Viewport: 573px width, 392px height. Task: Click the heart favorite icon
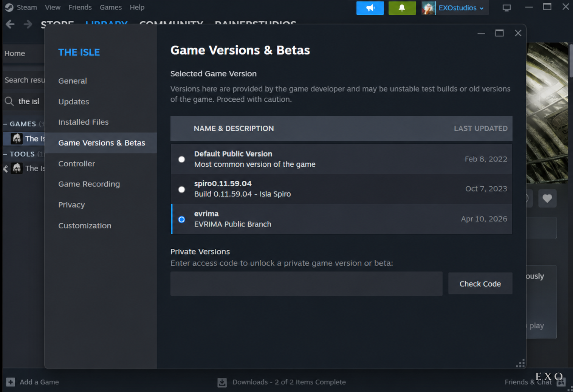click(547, 198)
